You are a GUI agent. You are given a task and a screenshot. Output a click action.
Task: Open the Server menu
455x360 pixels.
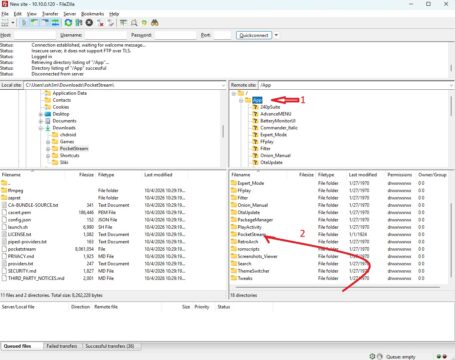pyautogui.click(x=70, y=14)
